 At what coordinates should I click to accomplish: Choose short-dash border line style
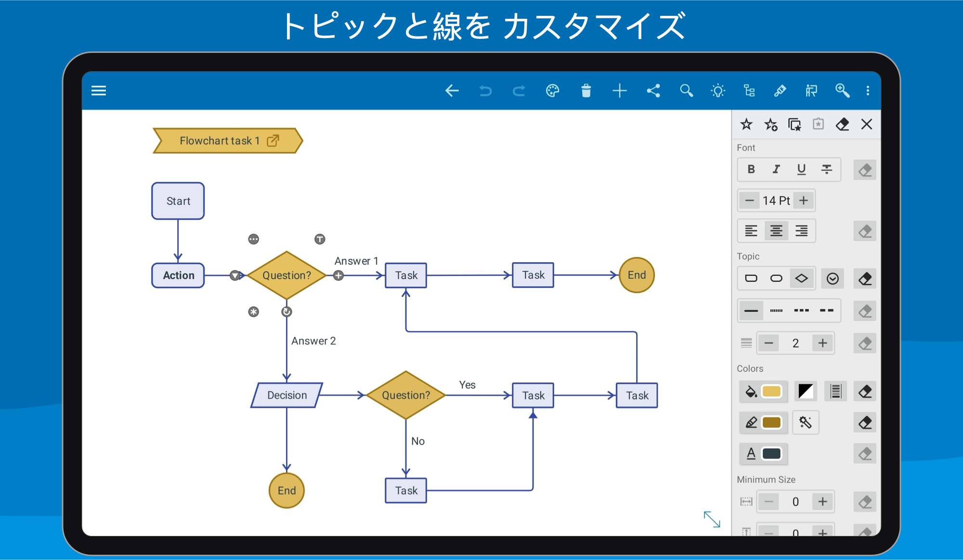click(801, 311)
